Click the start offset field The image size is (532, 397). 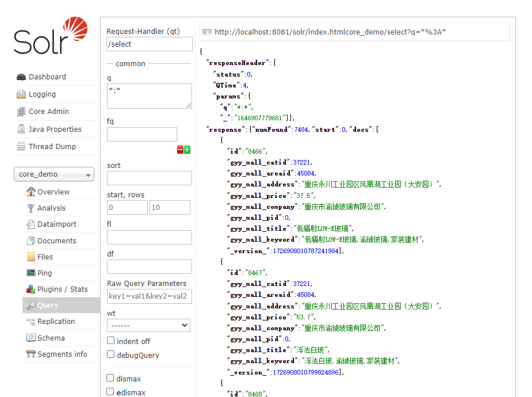(x=127, y=207)
